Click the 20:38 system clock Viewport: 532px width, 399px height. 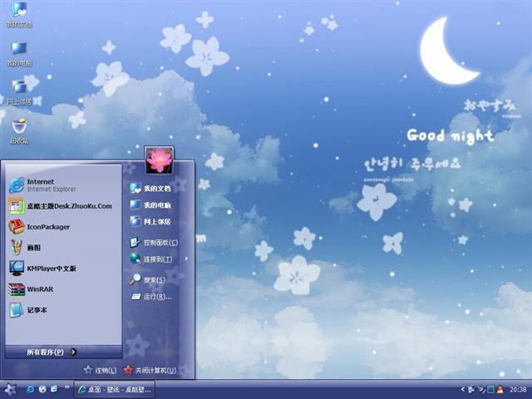518,390
